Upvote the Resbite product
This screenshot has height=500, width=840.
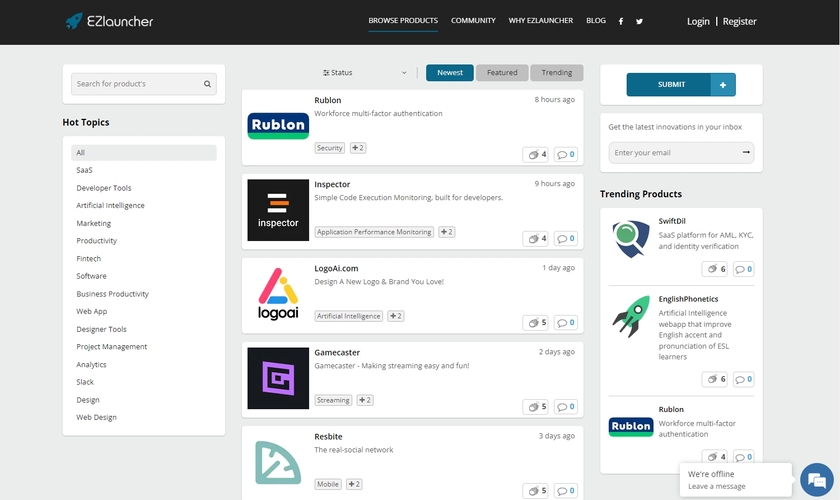[x=535, y=490]
